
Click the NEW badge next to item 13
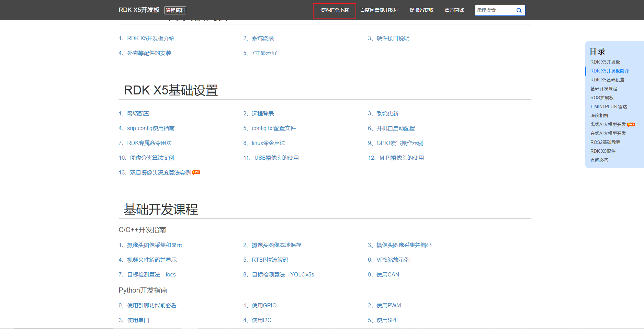click(x=196, y=172)
